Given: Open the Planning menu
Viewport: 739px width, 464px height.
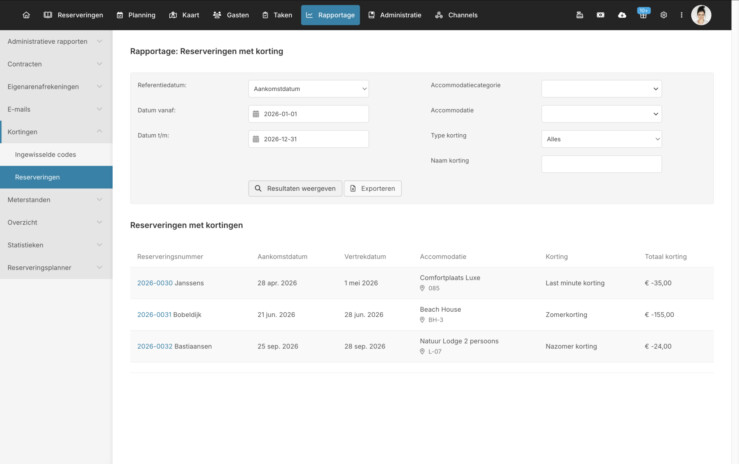Looking at the screenshot, I should [136, 15].
